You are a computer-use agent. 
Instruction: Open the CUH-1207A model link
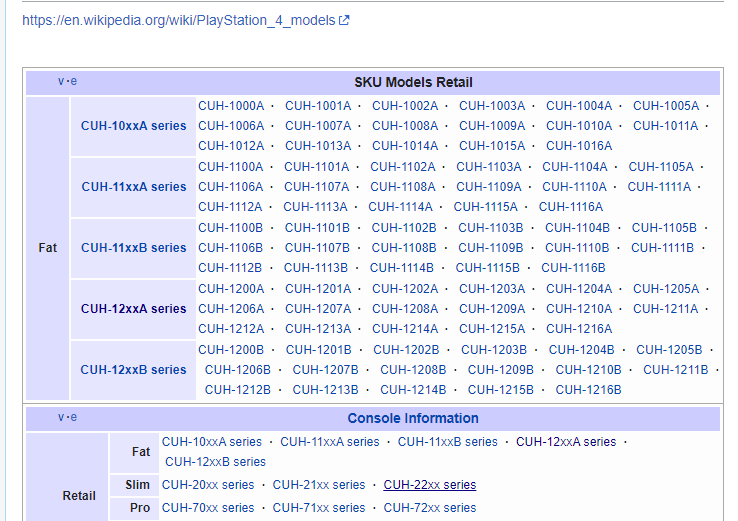tap(318, 309)
